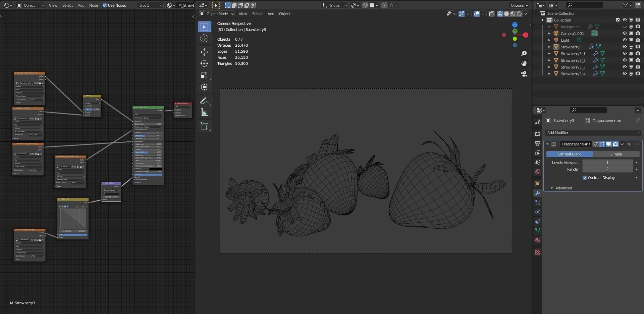Open Add Modifier dropdown
644x314 pixels.
[x=593, y=133]
